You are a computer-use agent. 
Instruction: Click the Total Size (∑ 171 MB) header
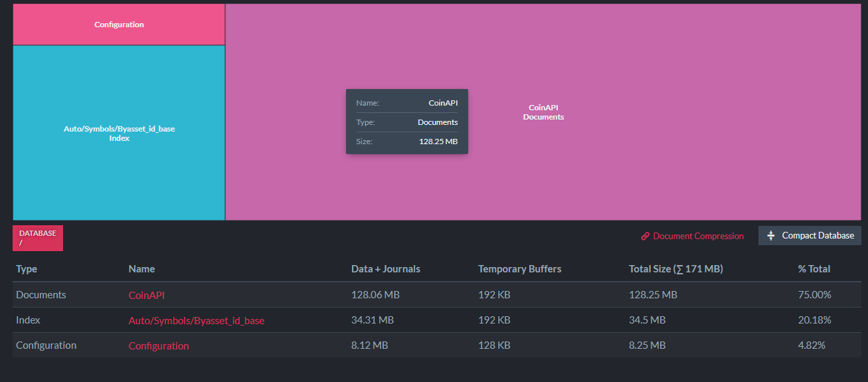click(676, 269)
